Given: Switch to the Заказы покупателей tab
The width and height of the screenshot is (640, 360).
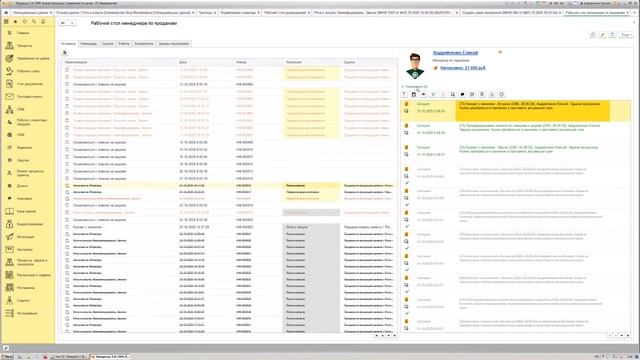Looking at the screenshot, I should (x=173, y=44).
